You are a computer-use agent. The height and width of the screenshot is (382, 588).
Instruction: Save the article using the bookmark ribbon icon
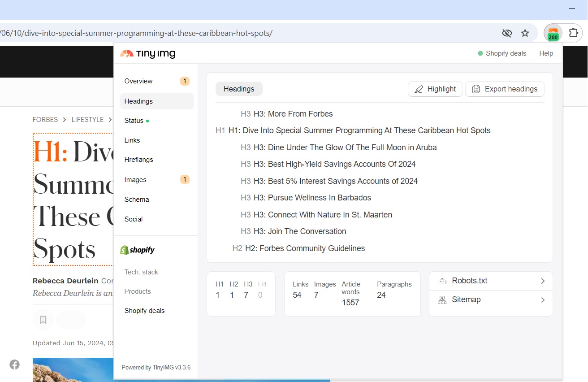tap(43, 319)
